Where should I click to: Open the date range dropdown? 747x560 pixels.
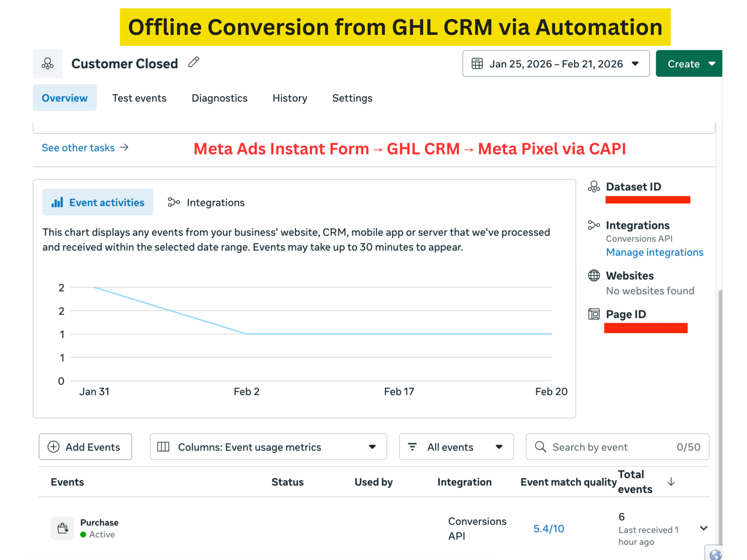point(556,64)
